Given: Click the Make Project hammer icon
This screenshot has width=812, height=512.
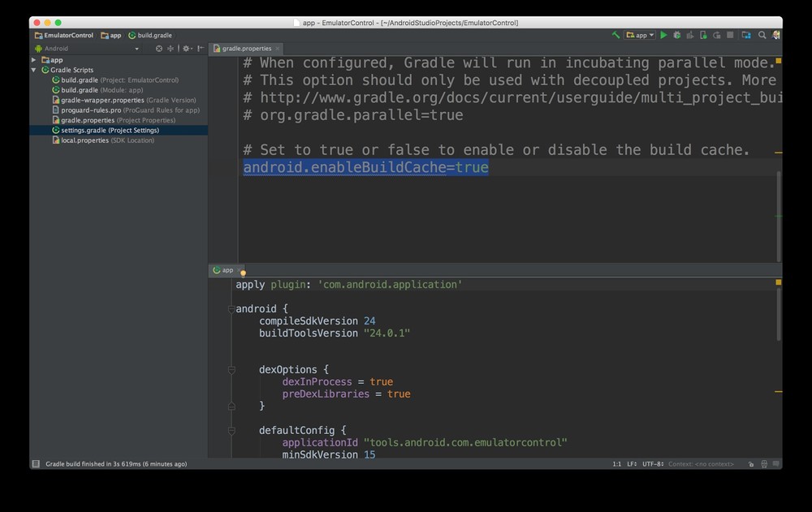Looking at the screenshot, I should point(616,36).
